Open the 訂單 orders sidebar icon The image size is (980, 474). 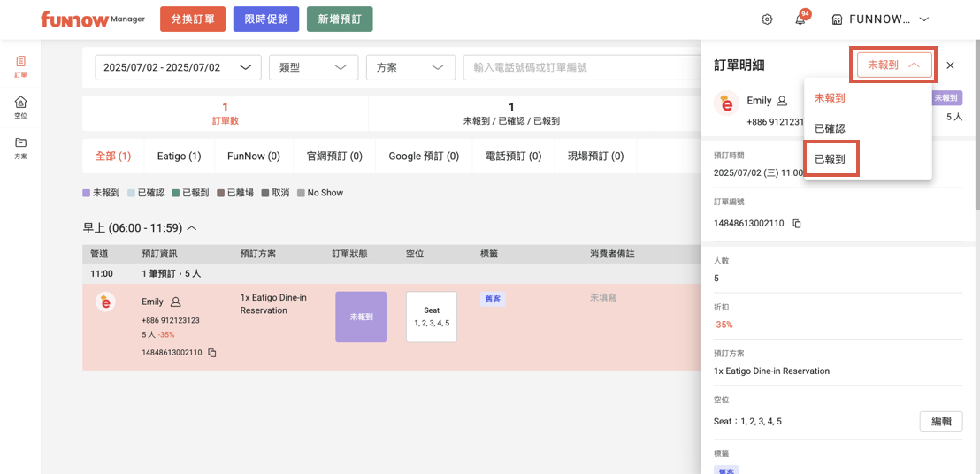[20, 66]
